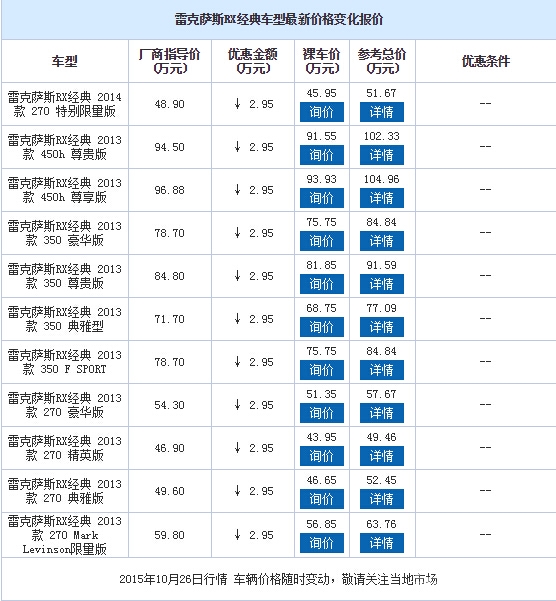Select the 2014款 270 特别限量版 model name
The image size is (556, 601).
point(64,104)
